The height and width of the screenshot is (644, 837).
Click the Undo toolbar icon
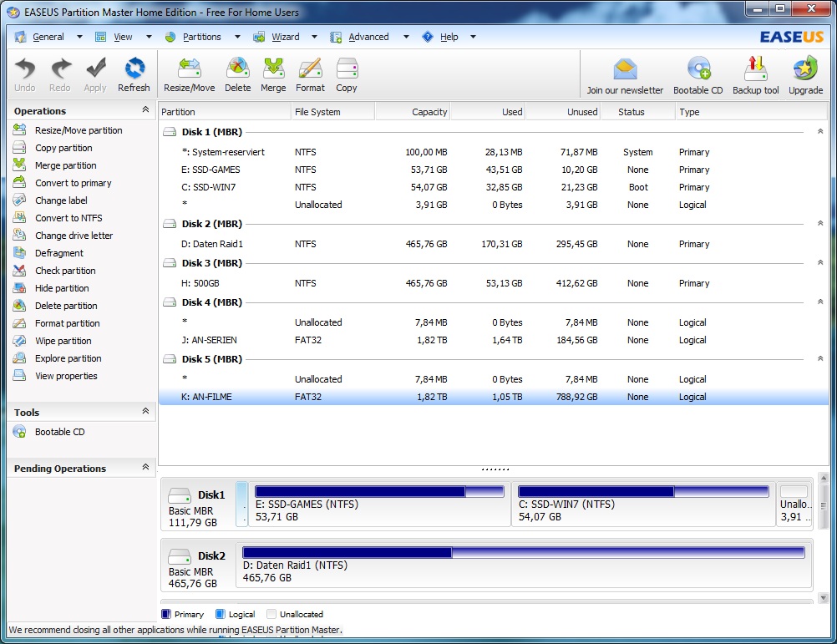24,74
